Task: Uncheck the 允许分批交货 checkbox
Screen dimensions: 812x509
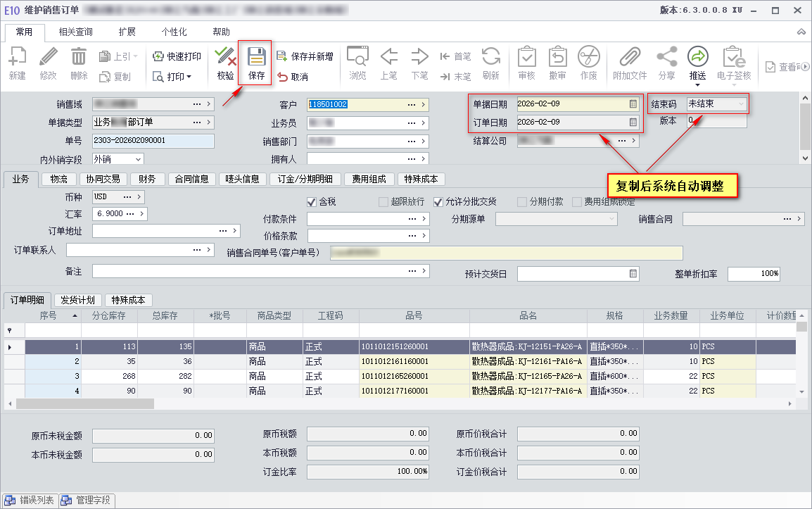Action: tap(438, 202)
